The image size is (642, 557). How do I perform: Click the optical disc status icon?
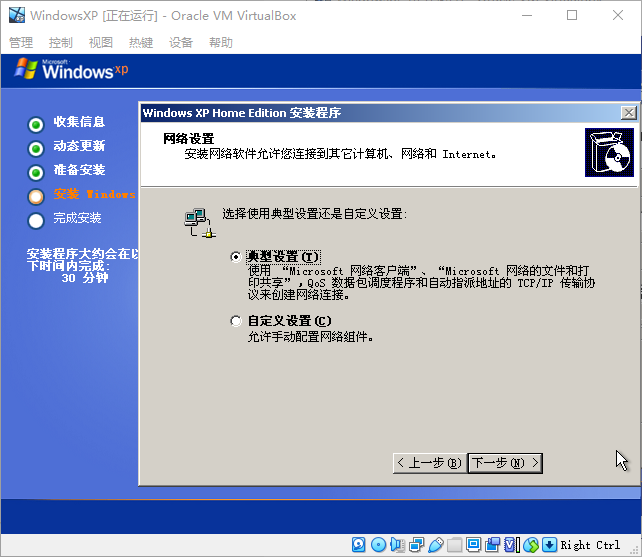click(378, 545)
